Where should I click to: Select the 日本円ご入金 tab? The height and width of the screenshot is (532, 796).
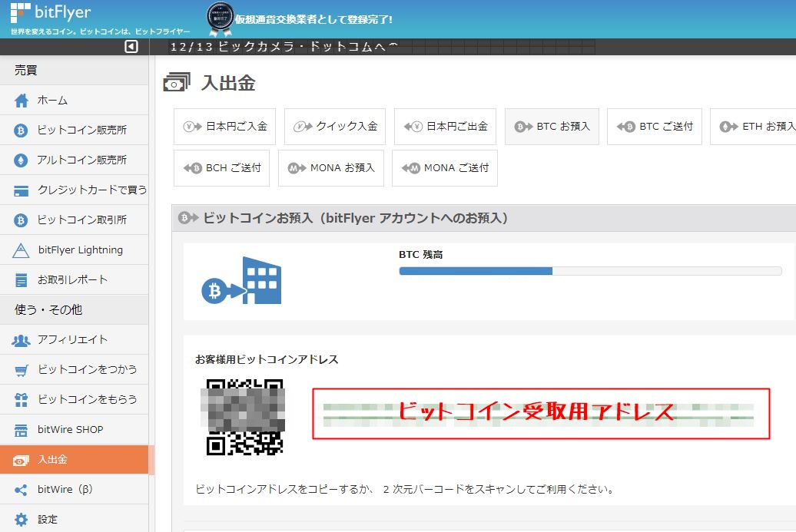[x=225, y=126]
